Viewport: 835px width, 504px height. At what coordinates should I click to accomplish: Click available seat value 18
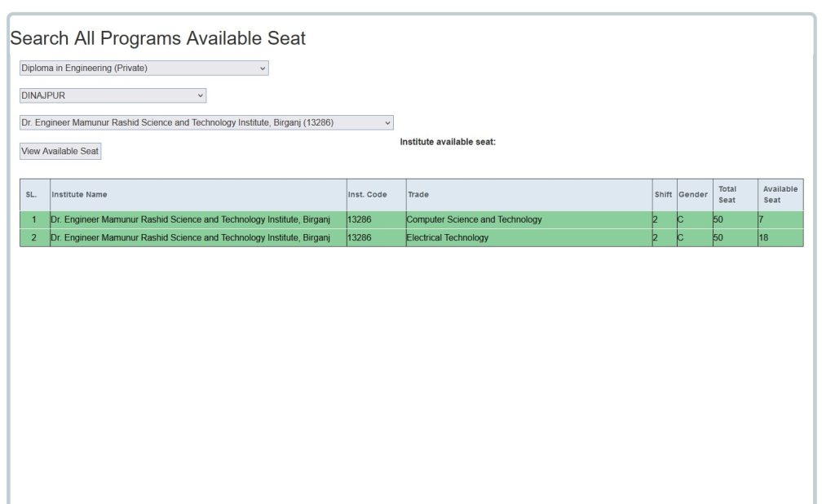tap(763, 237)
